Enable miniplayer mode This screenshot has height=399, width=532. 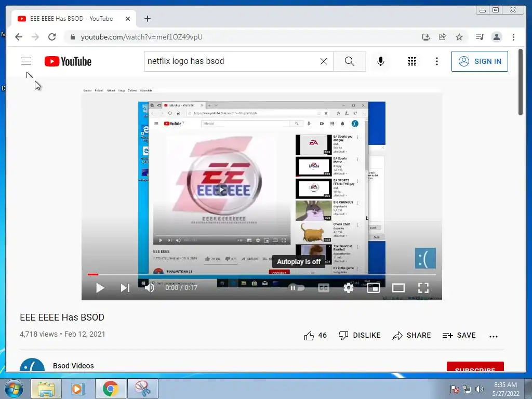(373, 288)
